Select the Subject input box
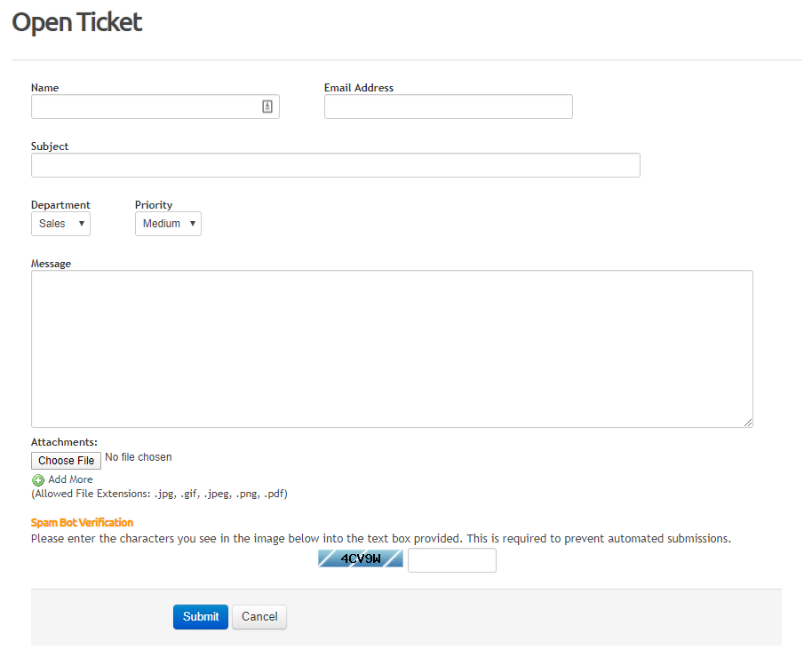This screenshot has width=812, height=657. click(335, 165)
